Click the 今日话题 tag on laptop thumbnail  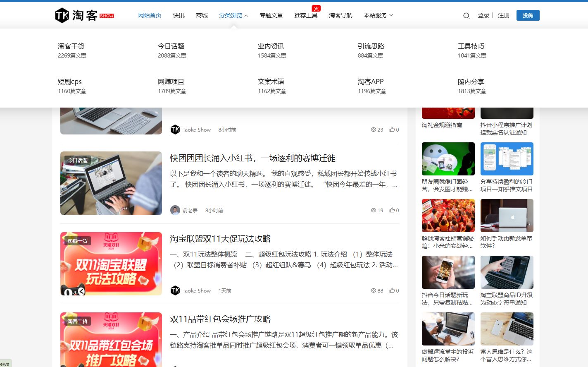pos(77,161)
